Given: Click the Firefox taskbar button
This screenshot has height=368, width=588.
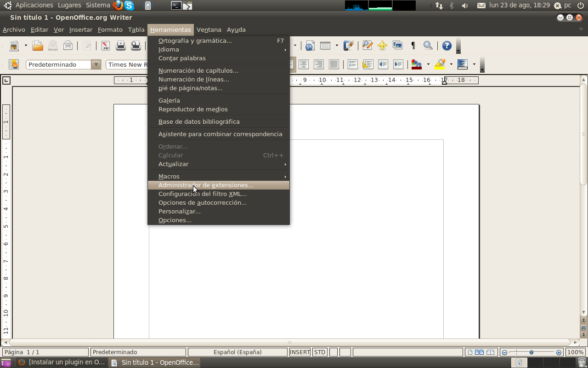Looking at the screenshot, I should coord(62,362).
